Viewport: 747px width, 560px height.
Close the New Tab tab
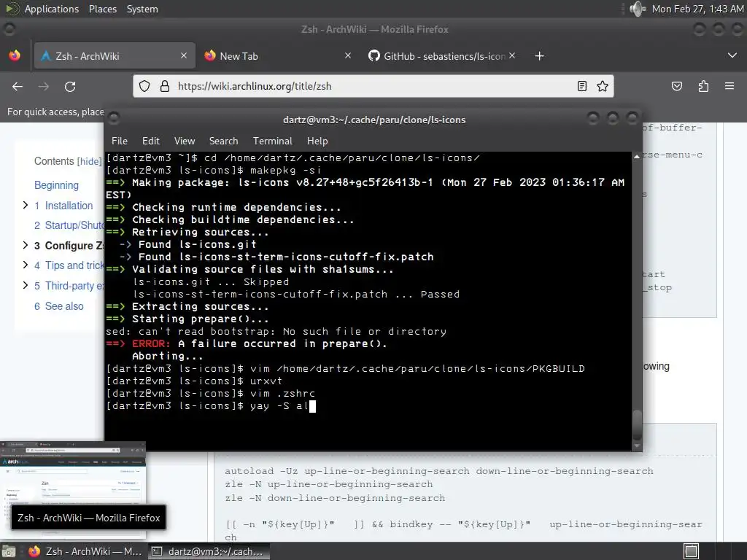[348, 55]
